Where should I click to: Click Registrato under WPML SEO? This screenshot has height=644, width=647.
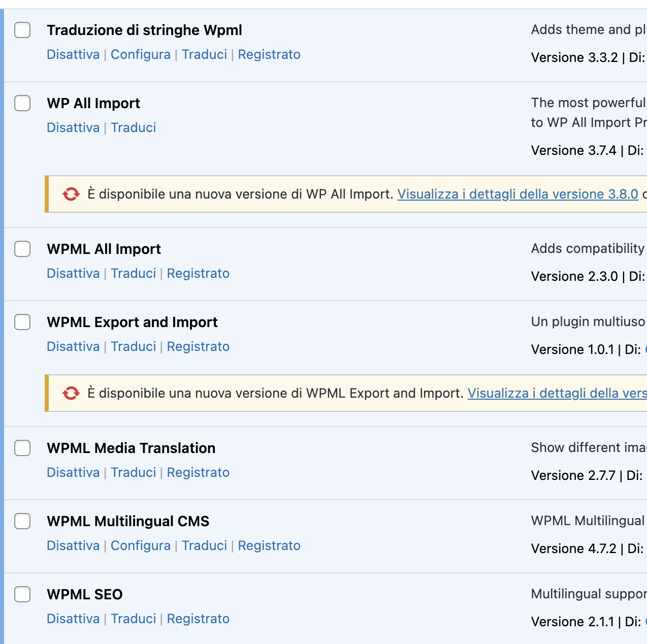click(x=198, y=619)
